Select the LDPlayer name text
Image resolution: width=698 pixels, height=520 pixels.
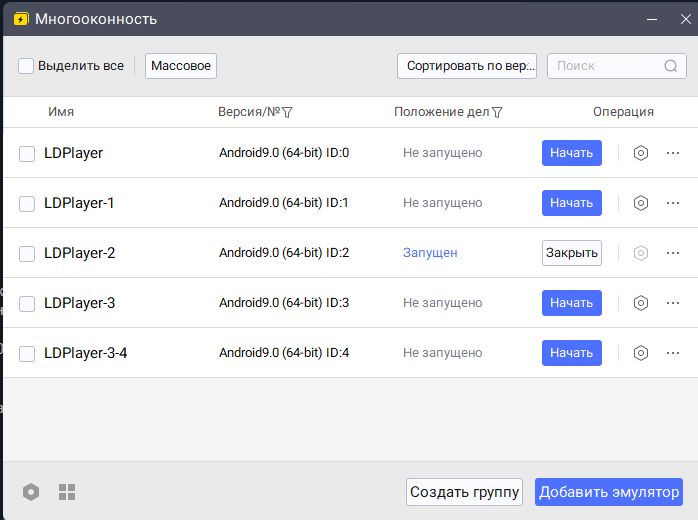coord(73,153)
